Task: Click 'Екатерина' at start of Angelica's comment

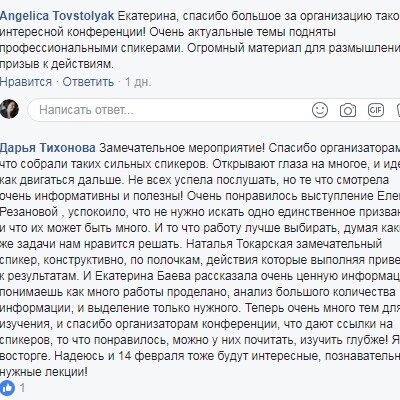Action: click(x=145, y=16)
